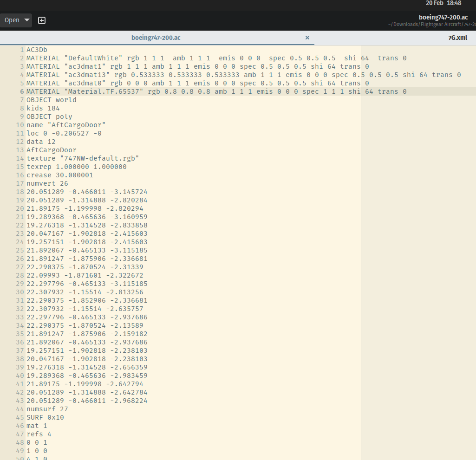
Task: Click the "DefaultWhite" material name
Action: coord(93,58)
